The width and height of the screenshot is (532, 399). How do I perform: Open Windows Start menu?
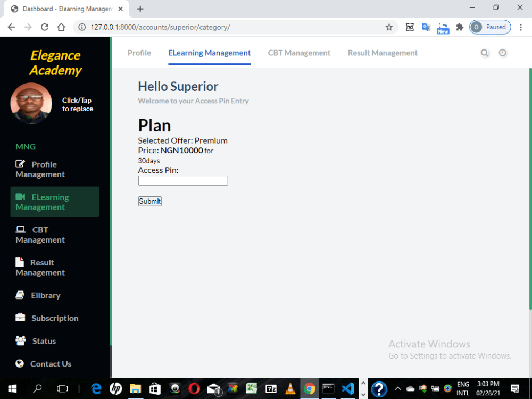pos(12,388)
